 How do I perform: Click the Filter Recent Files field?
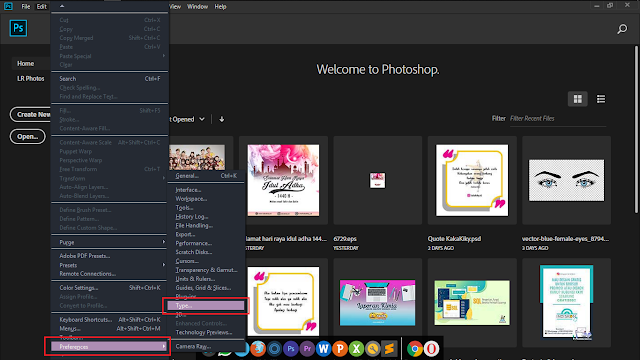[x=558, y=119]
